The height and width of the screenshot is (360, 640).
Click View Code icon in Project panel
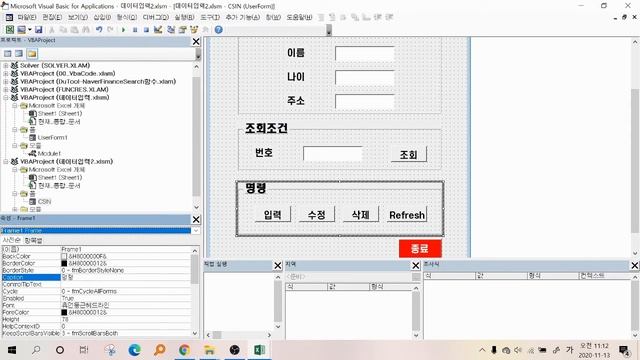pos(8,53)
